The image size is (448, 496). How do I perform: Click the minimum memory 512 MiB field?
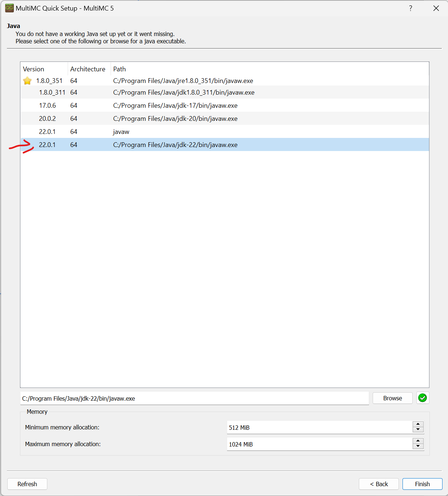coord(320,428)
